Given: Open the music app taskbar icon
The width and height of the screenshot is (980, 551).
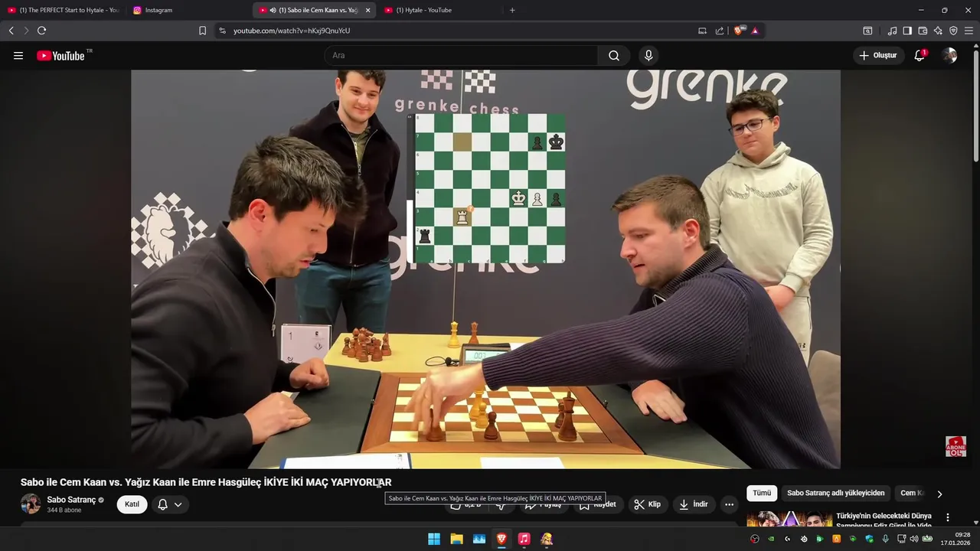Looking at the screenshot, I should [x=524, y=539].
